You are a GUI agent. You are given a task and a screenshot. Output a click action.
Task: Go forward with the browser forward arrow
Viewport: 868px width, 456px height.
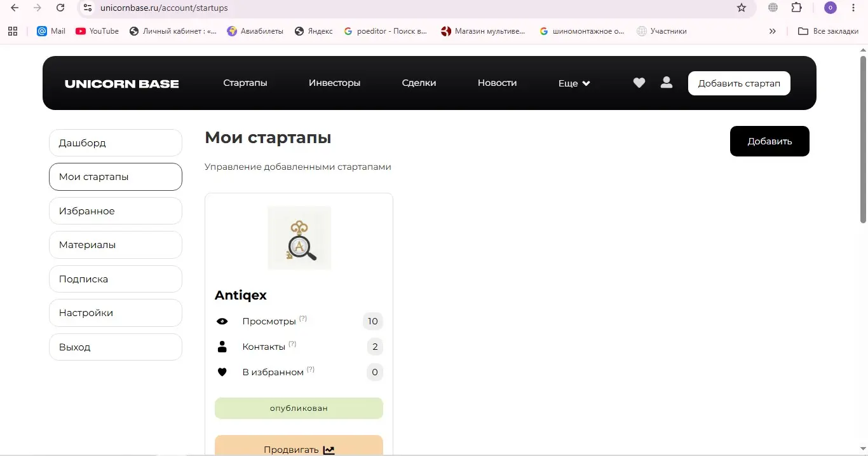(x=37, y=8)
